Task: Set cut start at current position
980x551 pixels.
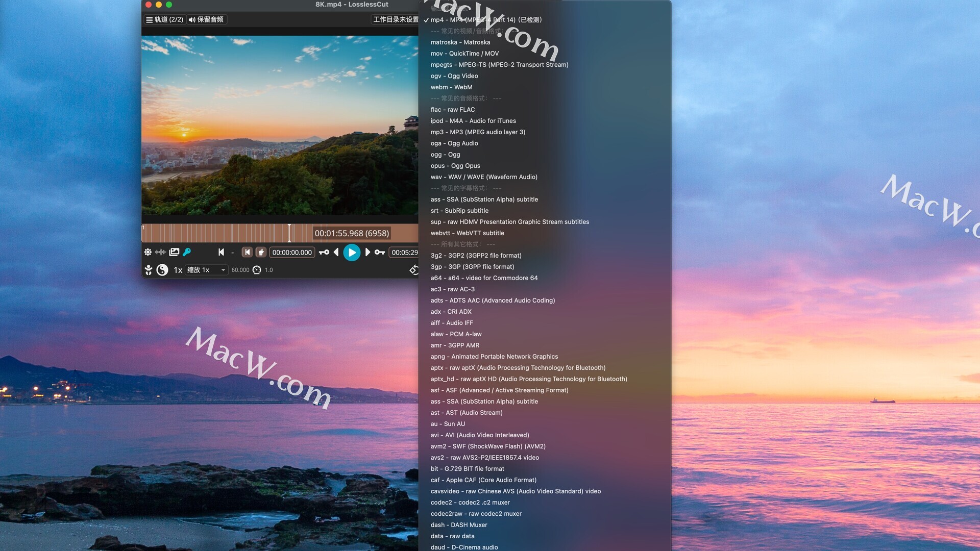Action: coord(261,252)
